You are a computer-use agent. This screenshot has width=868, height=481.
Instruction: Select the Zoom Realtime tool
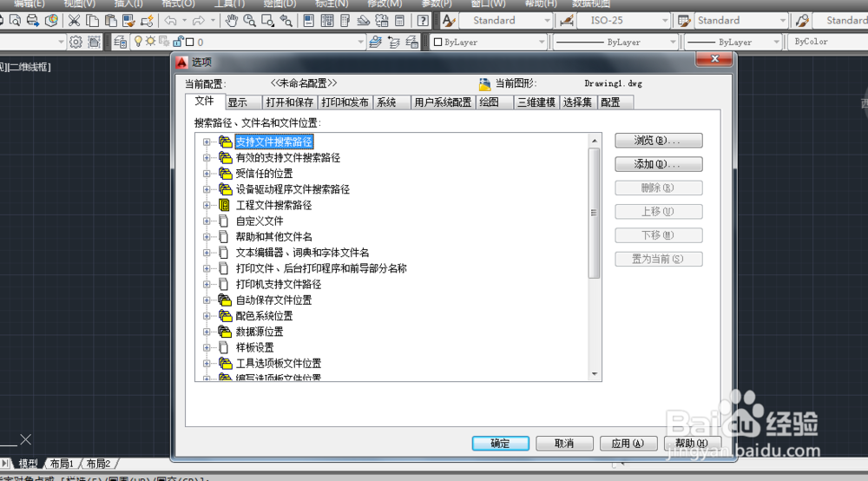(x=250, y=21)
